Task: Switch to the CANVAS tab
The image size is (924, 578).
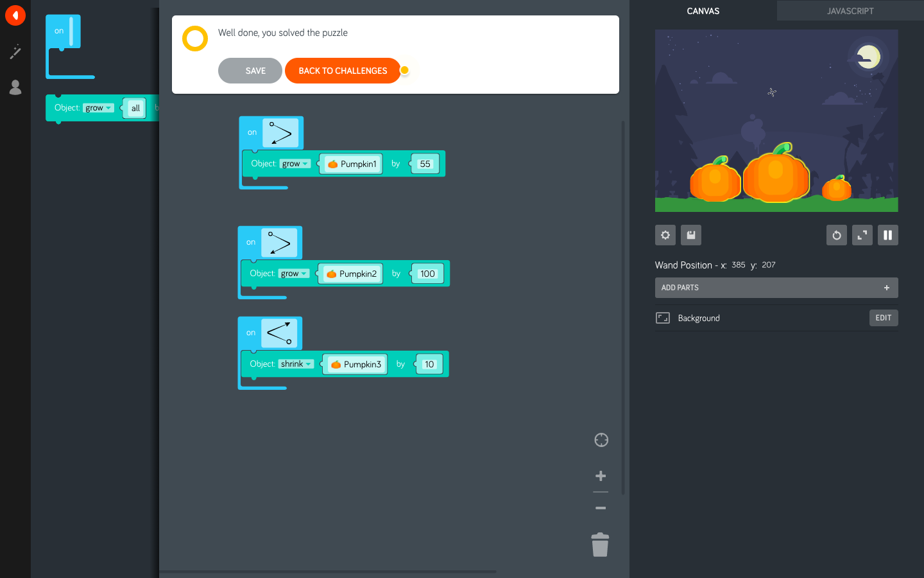Action: tap(703, 11)
